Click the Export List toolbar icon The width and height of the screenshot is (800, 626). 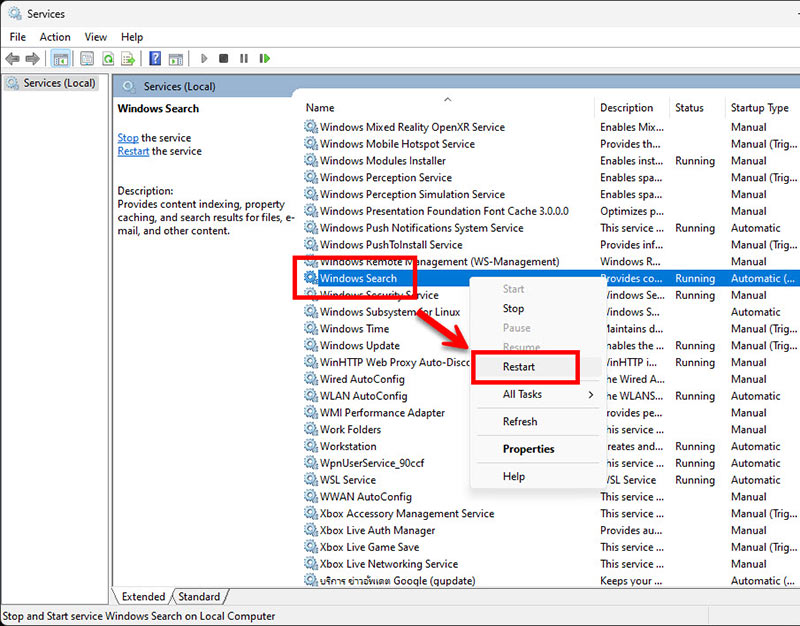click(128, 59)
